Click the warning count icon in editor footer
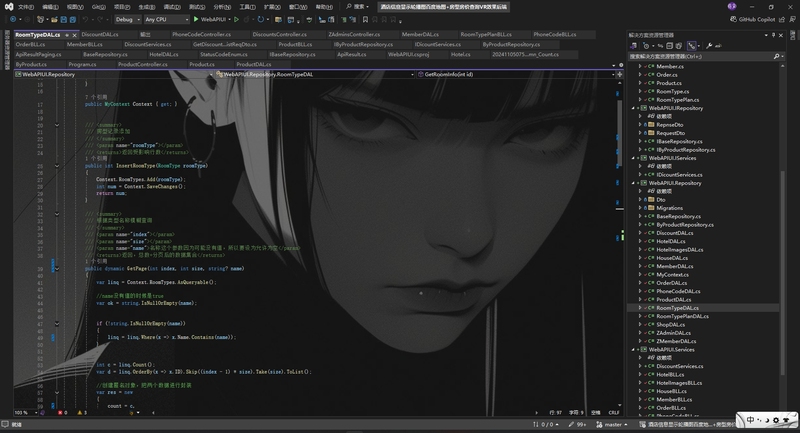Screen dimensions: 800x433 click(x=80, y=412)
